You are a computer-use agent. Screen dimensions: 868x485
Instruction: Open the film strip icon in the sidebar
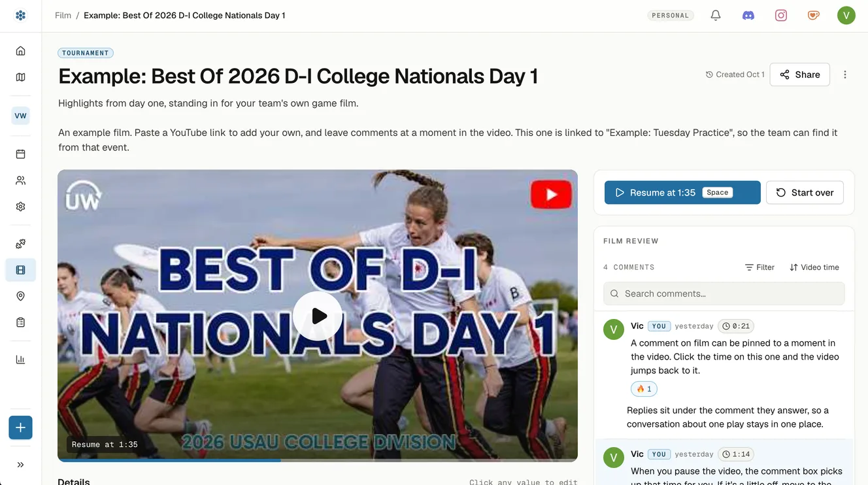click(x=20, y=270)
